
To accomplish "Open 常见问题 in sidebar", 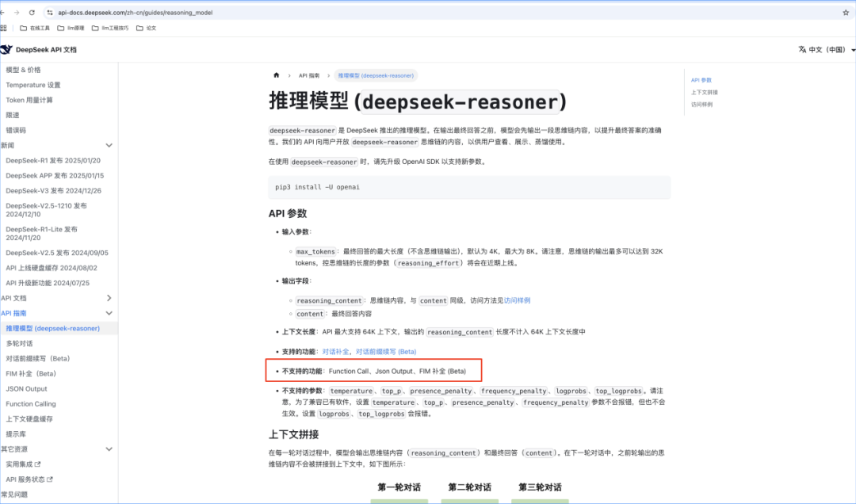I will click(14, 494).
